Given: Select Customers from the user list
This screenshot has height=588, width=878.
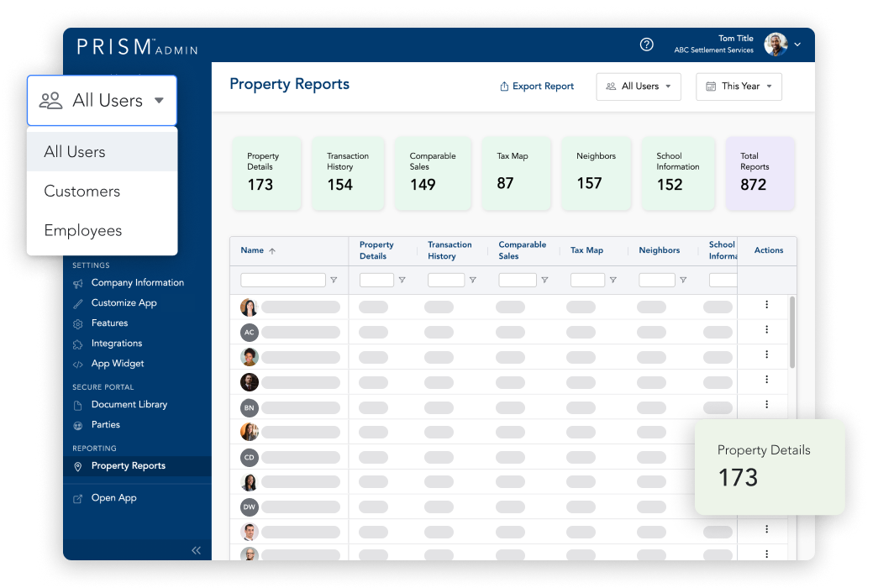Looking at the screenshot, I should pyautogui.click(x=82, y=192).
